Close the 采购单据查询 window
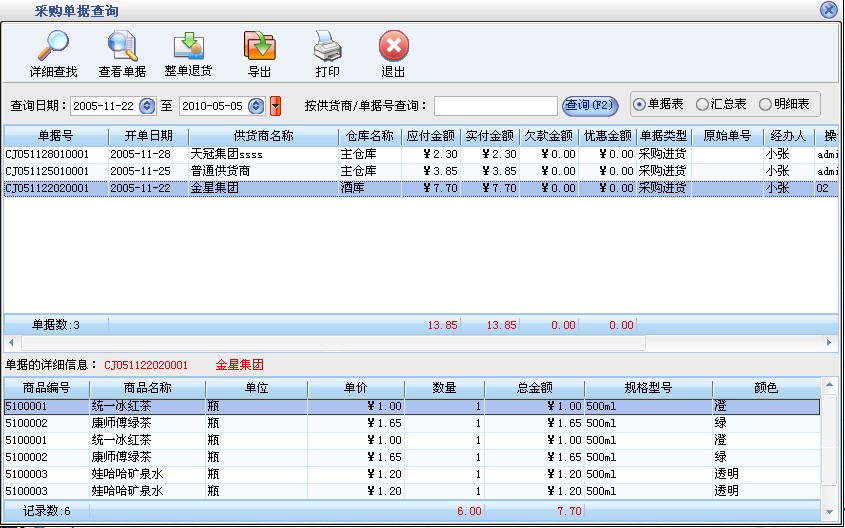845x528 pixels. (828, 10)
